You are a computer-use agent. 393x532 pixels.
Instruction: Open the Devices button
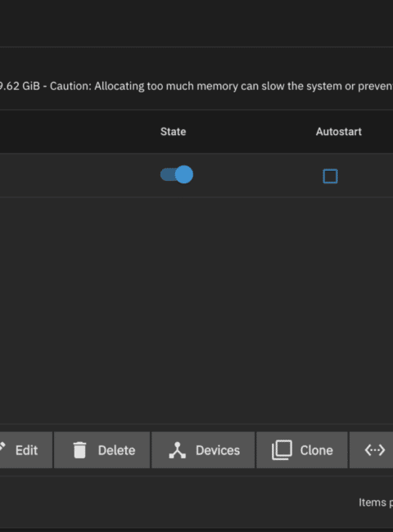pyautogui.click(x=203, y=450)
